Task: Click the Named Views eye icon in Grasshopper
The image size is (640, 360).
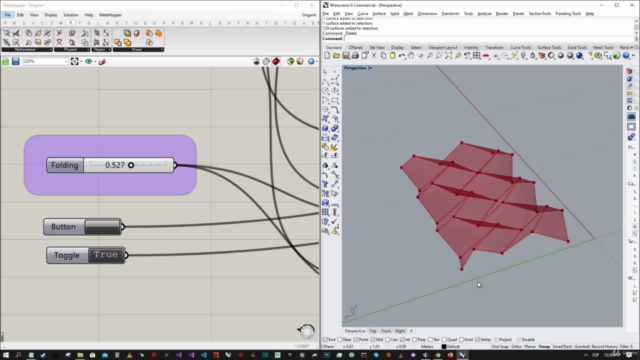Action: [x=88, y=62]
